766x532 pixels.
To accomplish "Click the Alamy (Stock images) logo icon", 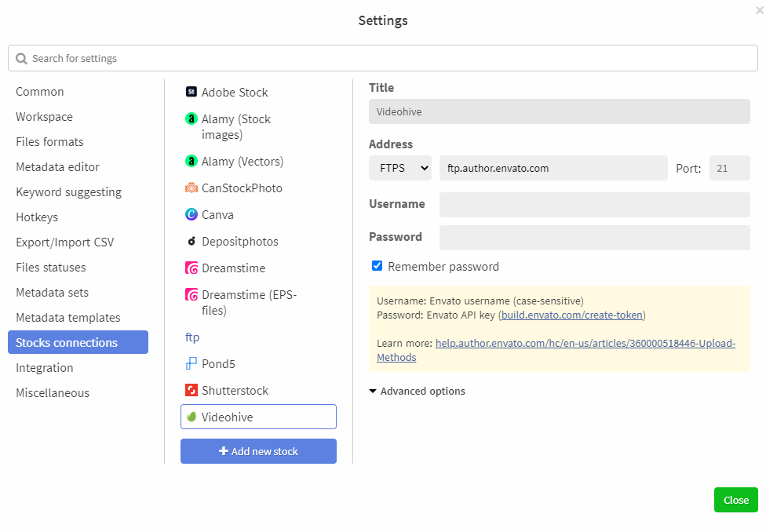I will [191, 118].
